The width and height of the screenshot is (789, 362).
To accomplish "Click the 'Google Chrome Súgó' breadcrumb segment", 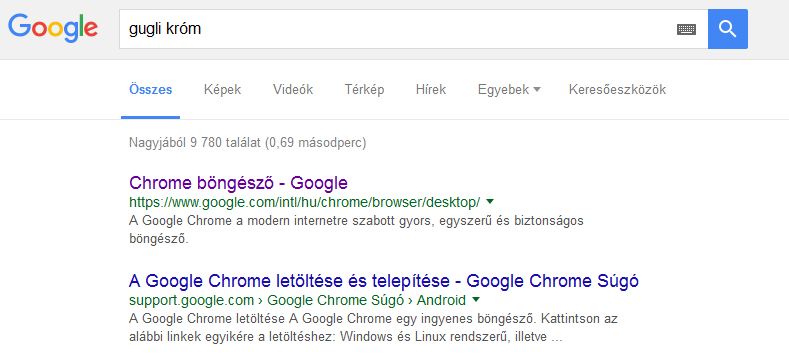I will tap(336, 301).
